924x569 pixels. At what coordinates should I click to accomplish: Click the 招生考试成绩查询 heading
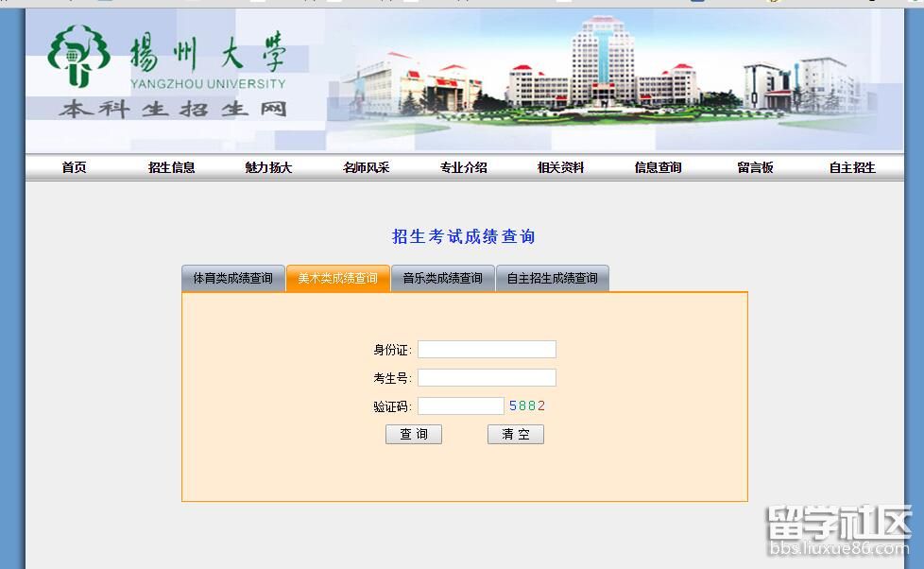click(x=464, y=236)
